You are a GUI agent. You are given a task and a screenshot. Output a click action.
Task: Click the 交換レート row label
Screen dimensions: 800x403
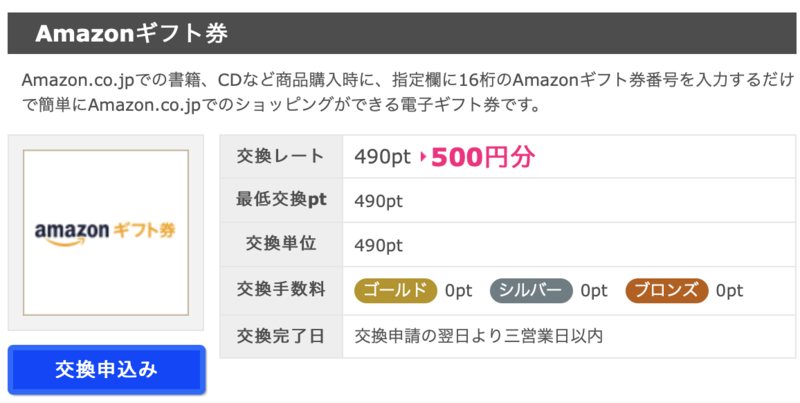coord(281,156)
